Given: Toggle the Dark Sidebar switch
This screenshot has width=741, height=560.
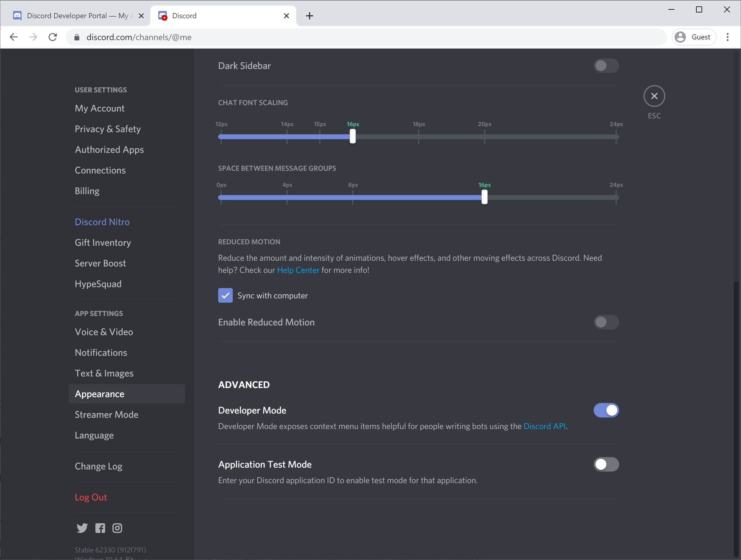Looking at the screenshot, I should [x=606, y=65].
